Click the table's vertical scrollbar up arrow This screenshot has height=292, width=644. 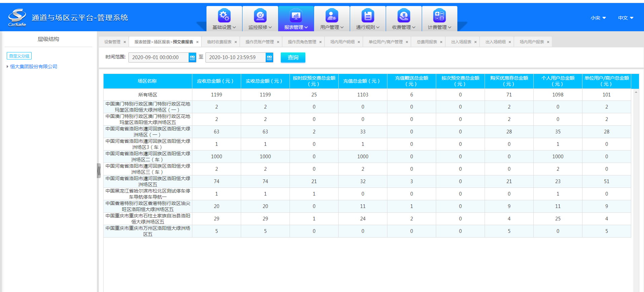636,92
